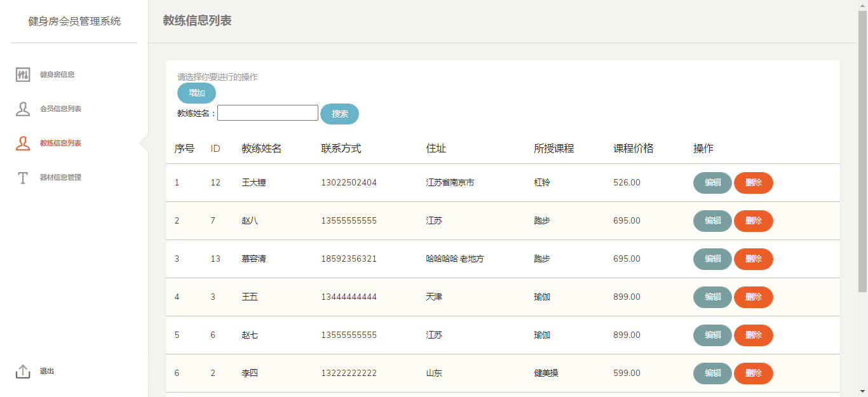Edit coach 李四 record

[x=712, y=373]
